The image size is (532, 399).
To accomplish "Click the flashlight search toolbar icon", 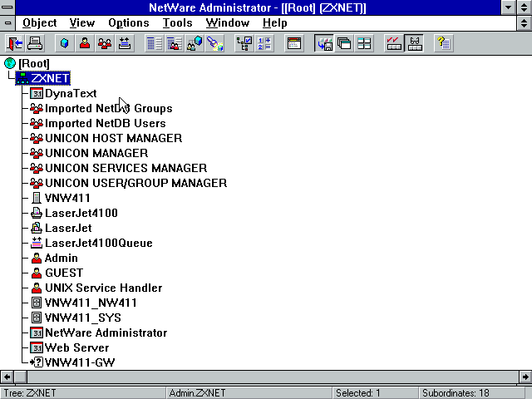I will click(214, 43).
